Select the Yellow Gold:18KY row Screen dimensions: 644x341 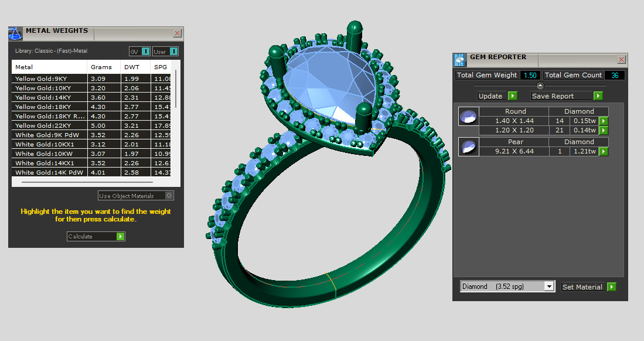coord(91,107)
